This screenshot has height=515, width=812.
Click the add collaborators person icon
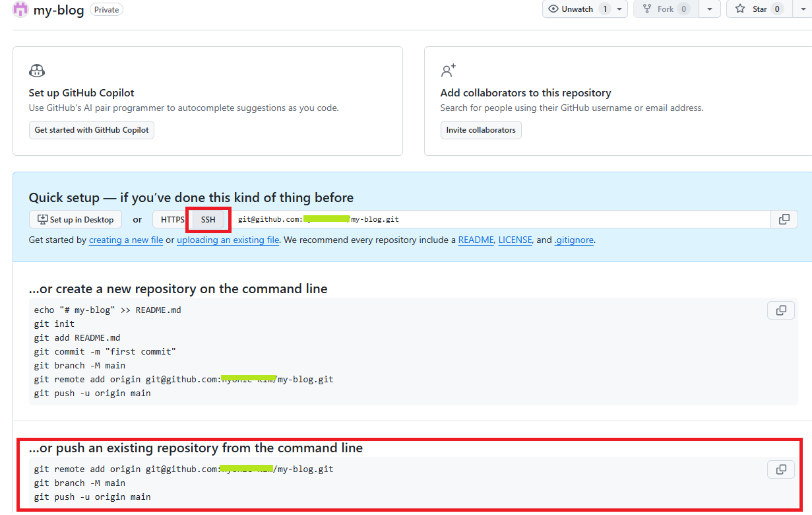[x=449, y=71]
